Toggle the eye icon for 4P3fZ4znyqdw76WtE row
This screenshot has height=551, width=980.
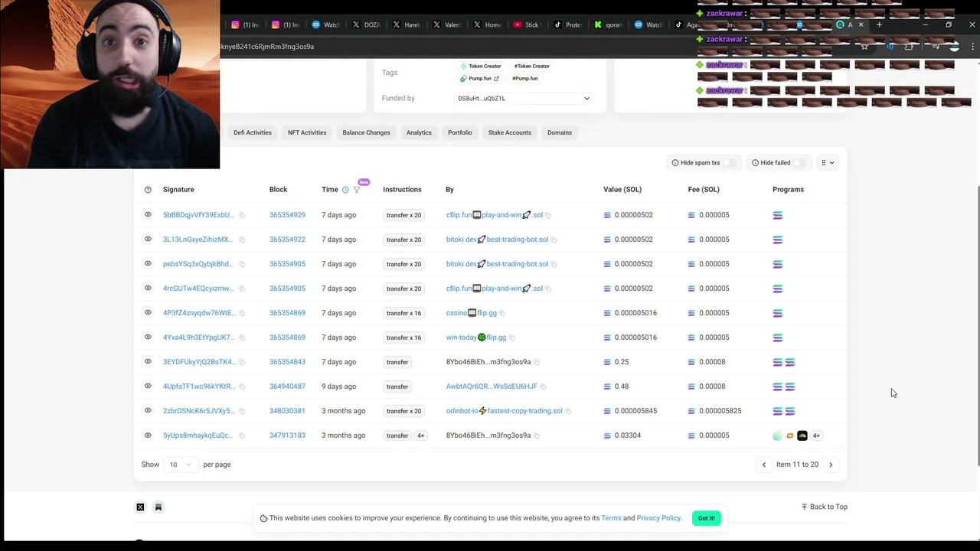click(x=148, y=313)
